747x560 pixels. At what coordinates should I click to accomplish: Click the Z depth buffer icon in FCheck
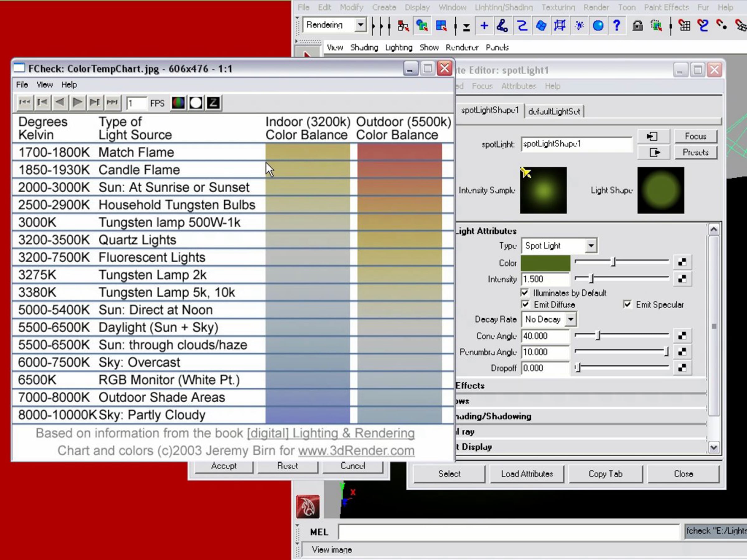click(214, 103)
